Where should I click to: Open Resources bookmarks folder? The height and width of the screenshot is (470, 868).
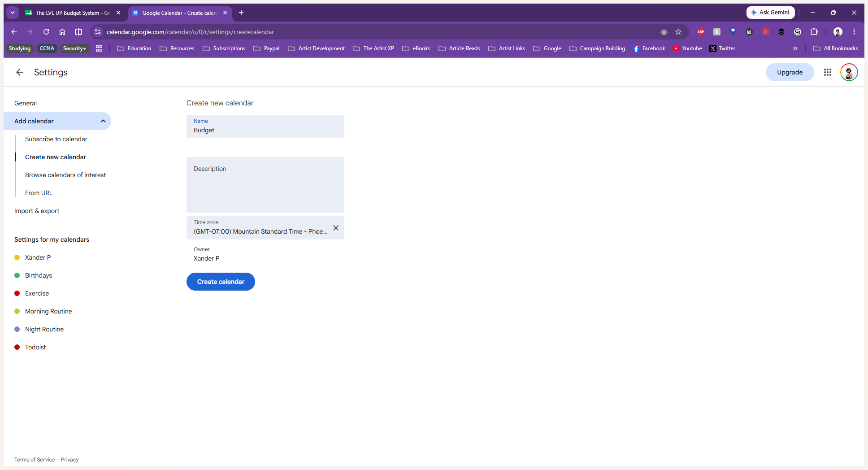click(177, 48)
